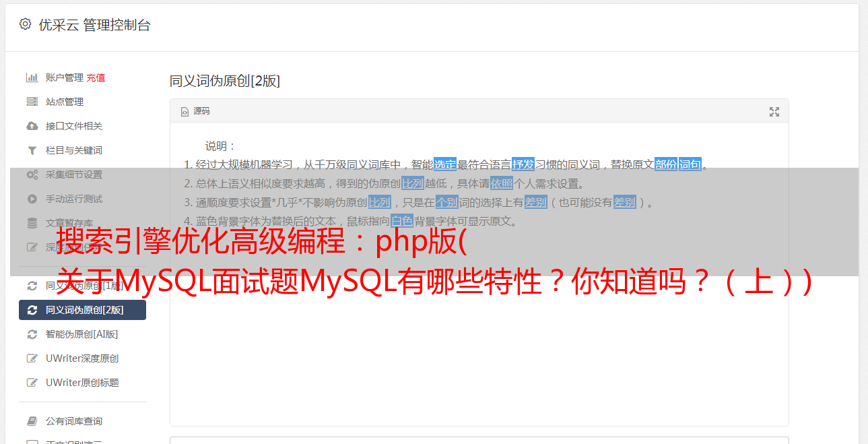This screenshot has height=444, width=868.
Task: Click the filter funnel icon for 栏目与关键词
Action: click(x=32, y=150)
